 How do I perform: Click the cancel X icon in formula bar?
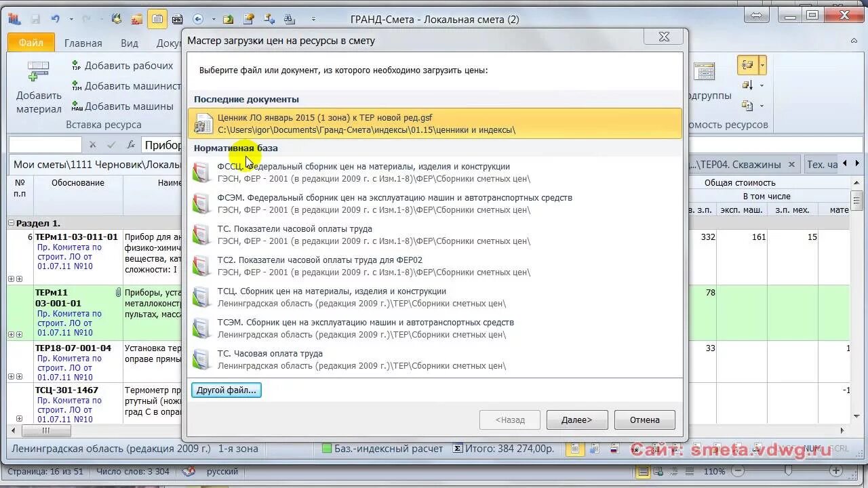pyautogui.click(x=92, y=145)
